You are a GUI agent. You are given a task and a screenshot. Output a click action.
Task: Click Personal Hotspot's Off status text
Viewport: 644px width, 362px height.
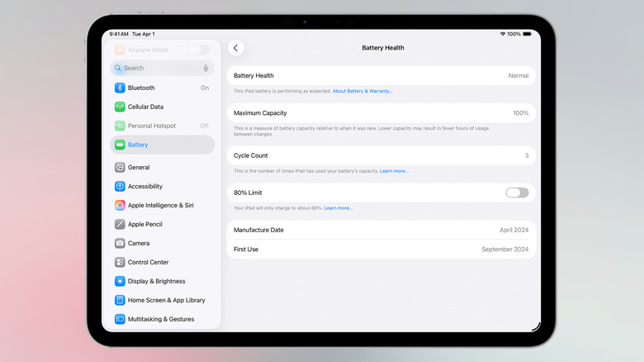pos(205,126)
